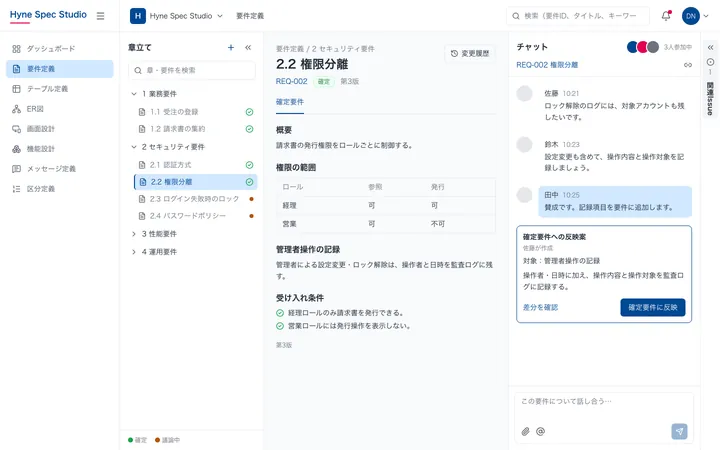Open the notifications bell

666,16
